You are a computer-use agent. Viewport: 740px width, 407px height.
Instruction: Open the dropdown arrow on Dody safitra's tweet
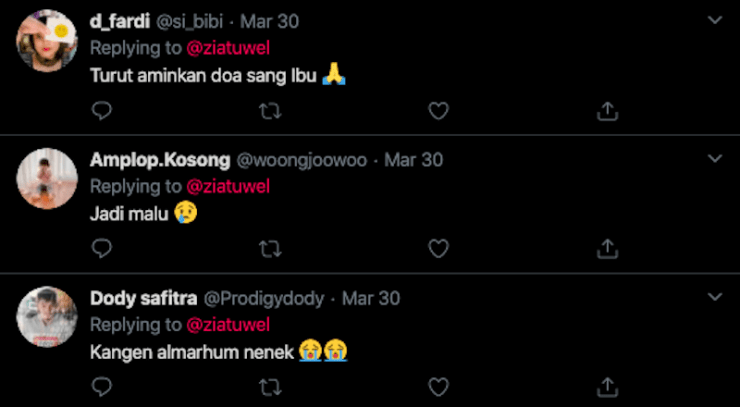(715, 297)
